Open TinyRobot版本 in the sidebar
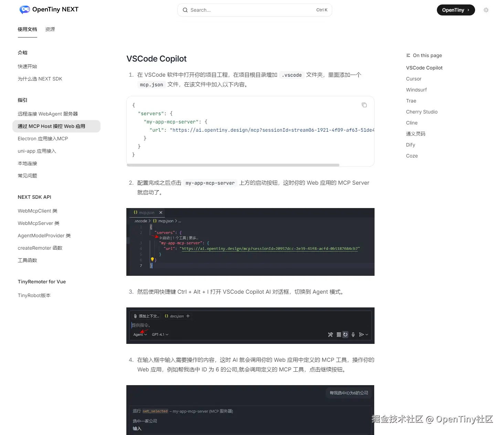Image resolution: width=504 pixels, height=435 pixels. click(34, 295)
